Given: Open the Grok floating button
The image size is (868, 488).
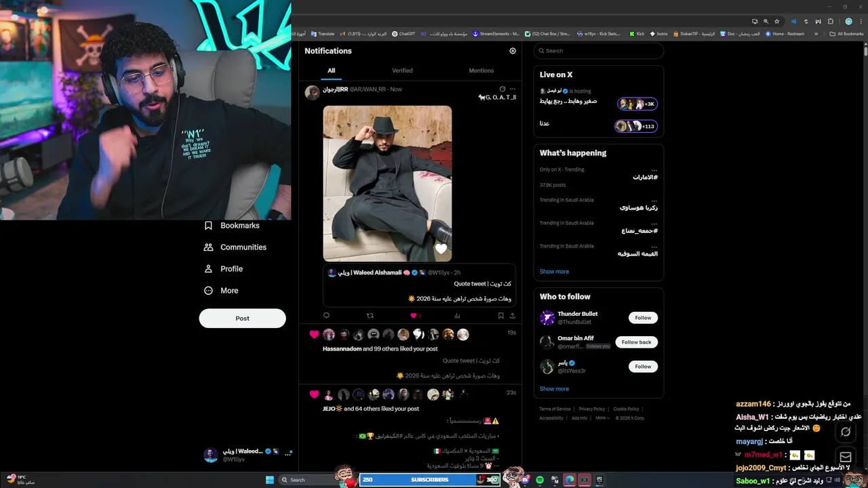Looking at the screenshot, I should (x=846, y=432).
